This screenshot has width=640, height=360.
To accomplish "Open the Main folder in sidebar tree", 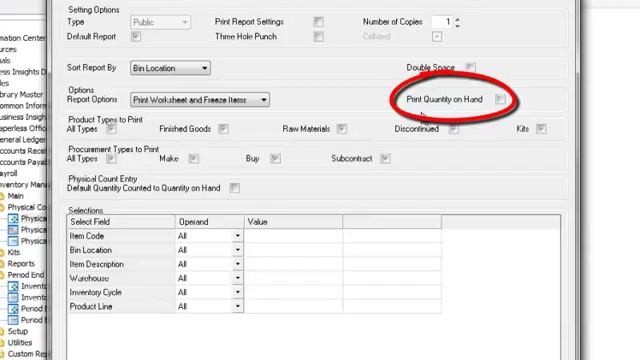I will pos(15,196).
